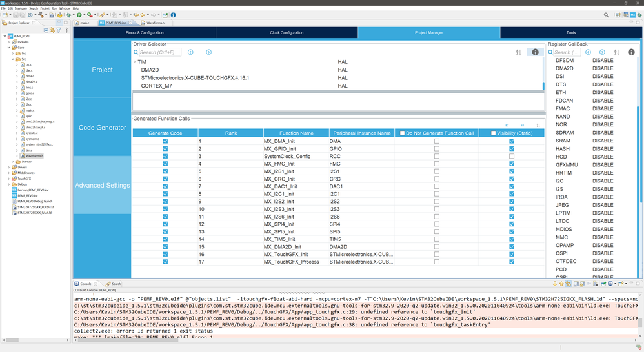Open Project Explorer view menu dots
The width and height of the screenshot is (644, 352).
[66, 30]
